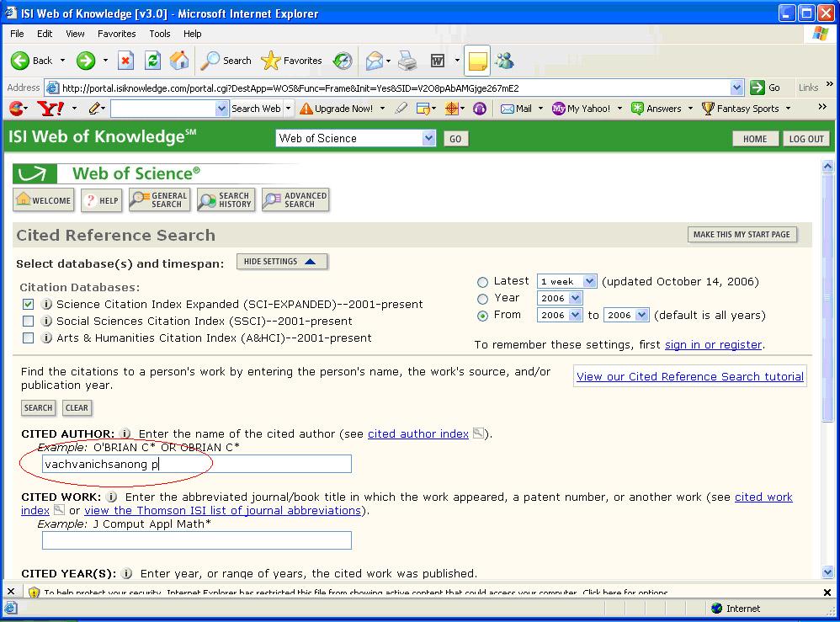Click the Yahoo! Y! logo icon
Viewport: 840px width, 622px height.
[51, 109]
